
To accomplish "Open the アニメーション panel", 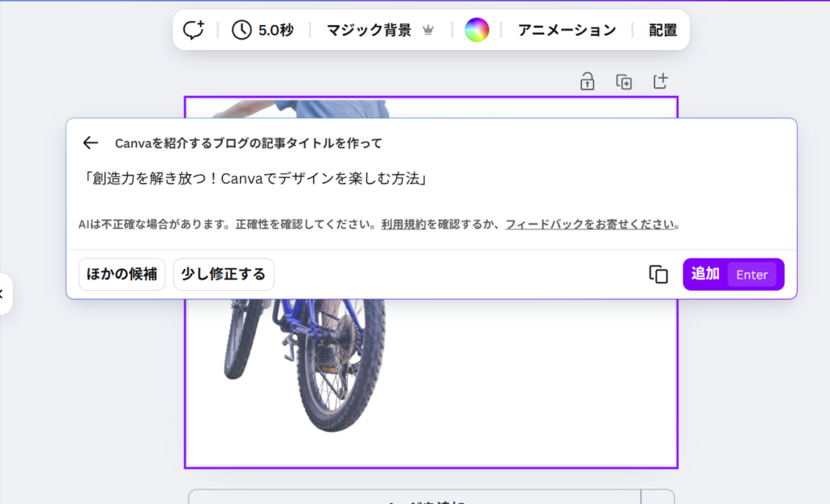I will point(567,31).
